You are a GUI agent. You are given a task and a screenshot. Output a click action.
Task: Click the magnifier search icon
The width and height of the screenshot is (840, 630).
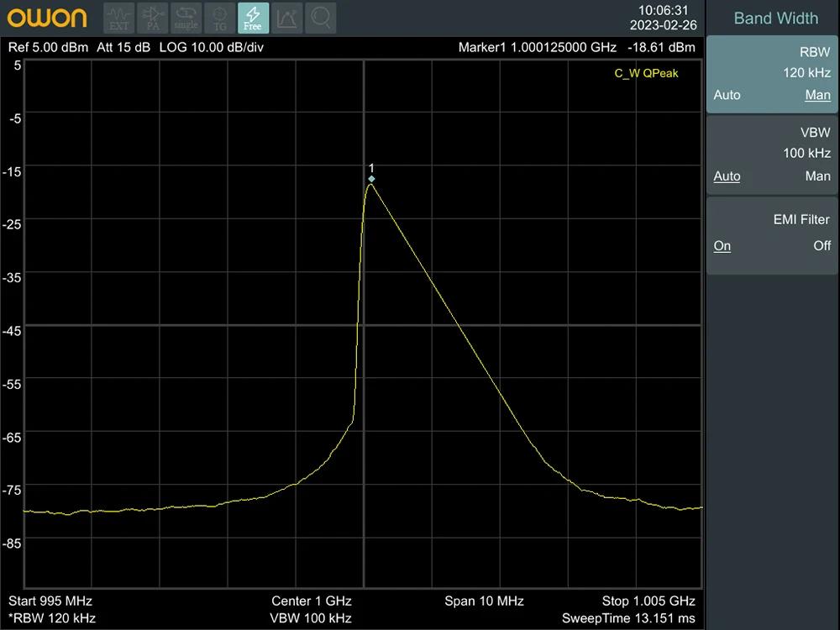[320, 18]
